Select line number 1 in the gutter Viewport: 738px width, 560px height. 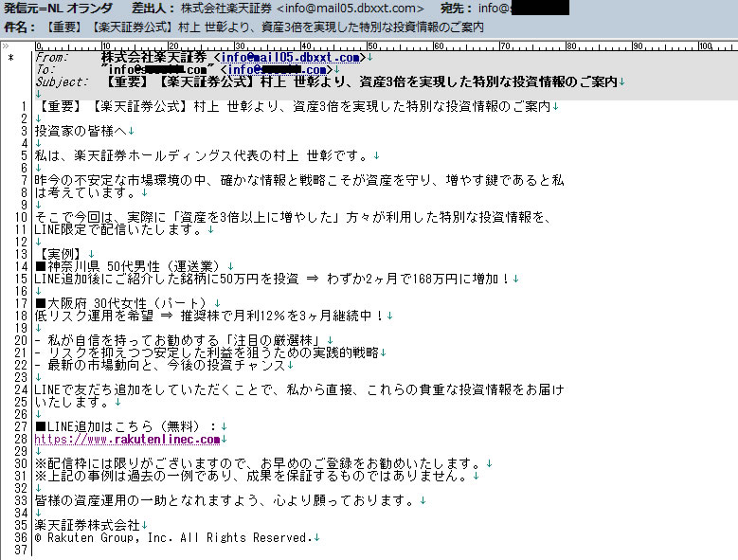24,106
